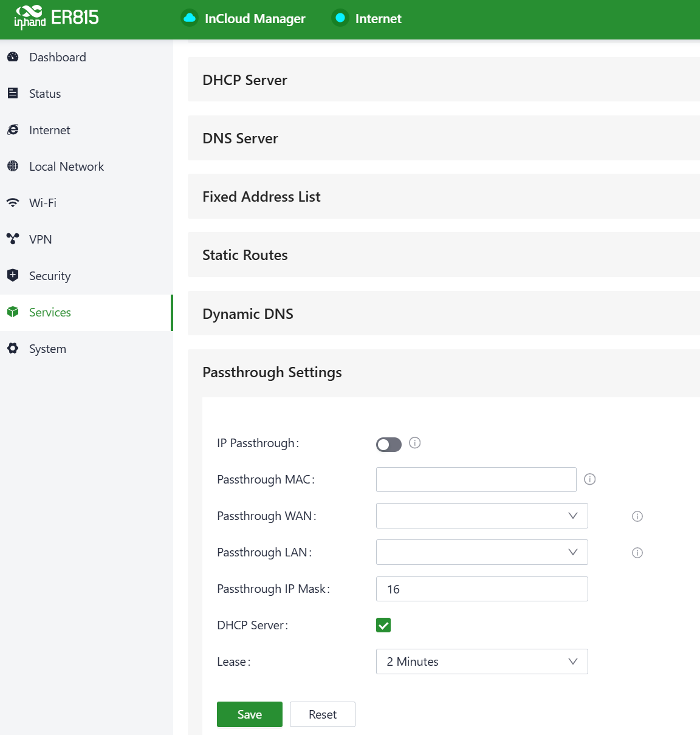Click the Security shield icon in sidebar

pyautogui.click(x=13, y=275)
